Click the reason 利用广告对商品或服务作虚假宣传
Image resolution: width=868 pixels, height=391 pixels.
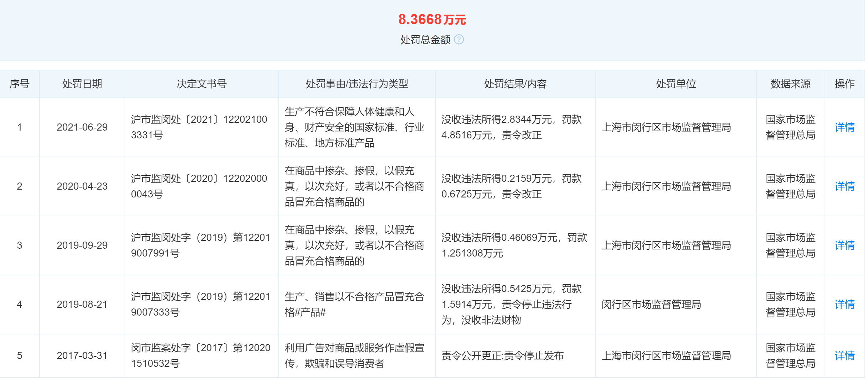[355, 355]
